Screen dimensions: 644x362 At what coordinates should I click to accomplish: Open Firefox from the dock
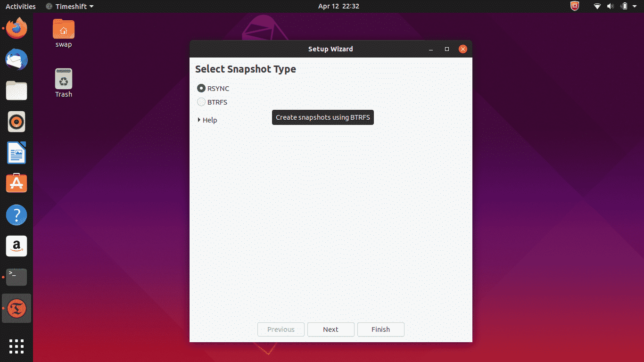pos(17,28)
